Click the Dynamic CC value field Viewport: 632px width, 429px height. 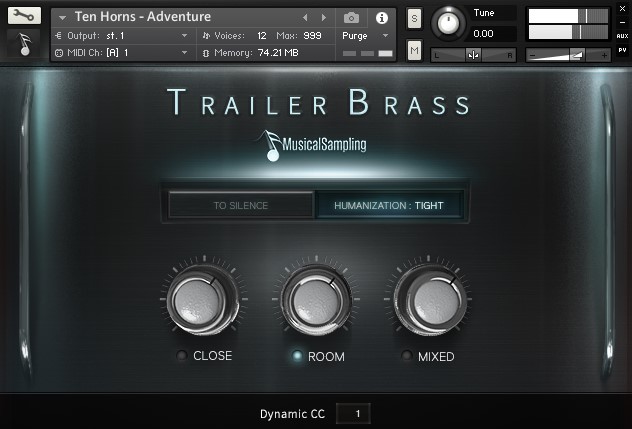tap(353, 413)
